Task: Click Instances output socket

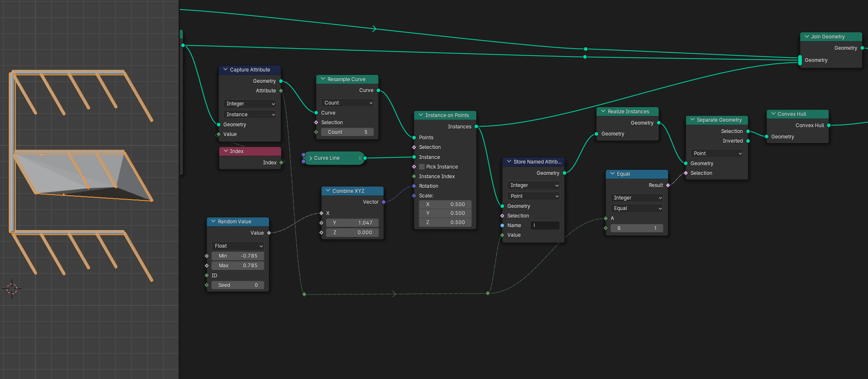Action: [476, 126]
